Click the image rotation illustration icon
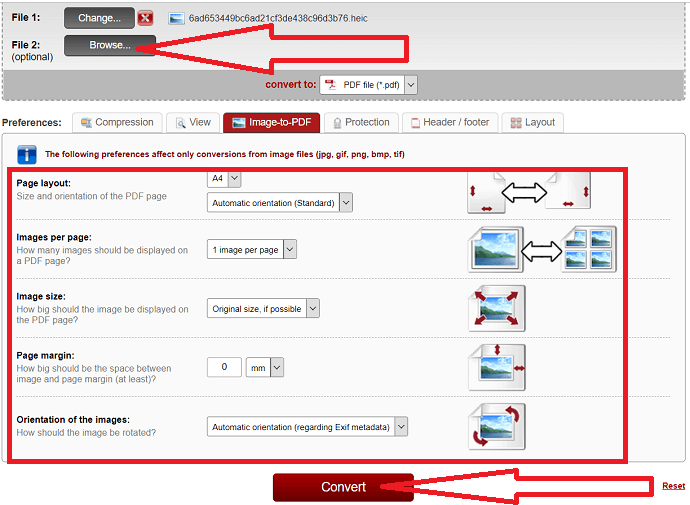Screen dimensions: 690x505 pyautogui.click(x=497, y=427)
